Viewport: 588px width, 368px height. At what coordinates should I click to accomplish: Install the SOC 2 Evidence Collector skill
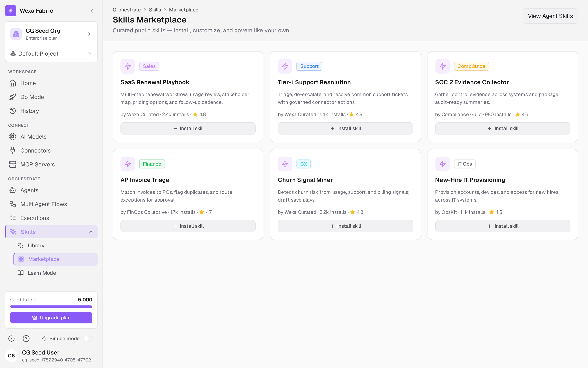(x=502, y=128)
